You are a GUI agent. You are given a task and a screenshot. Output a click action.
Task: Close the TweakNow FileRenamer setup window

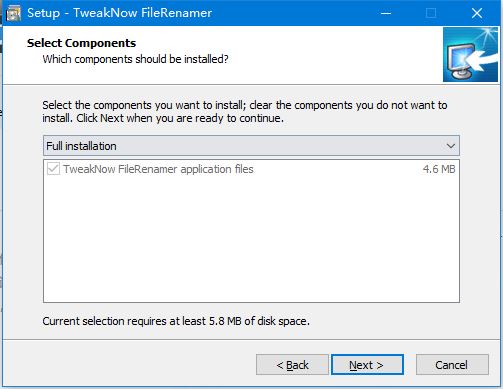point(477,13)
